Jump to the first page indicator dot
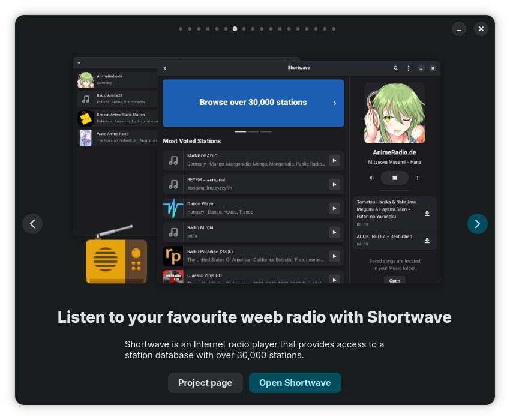Image resolution: width=510 pixels, height=420 pixels. tap(181, 29)
